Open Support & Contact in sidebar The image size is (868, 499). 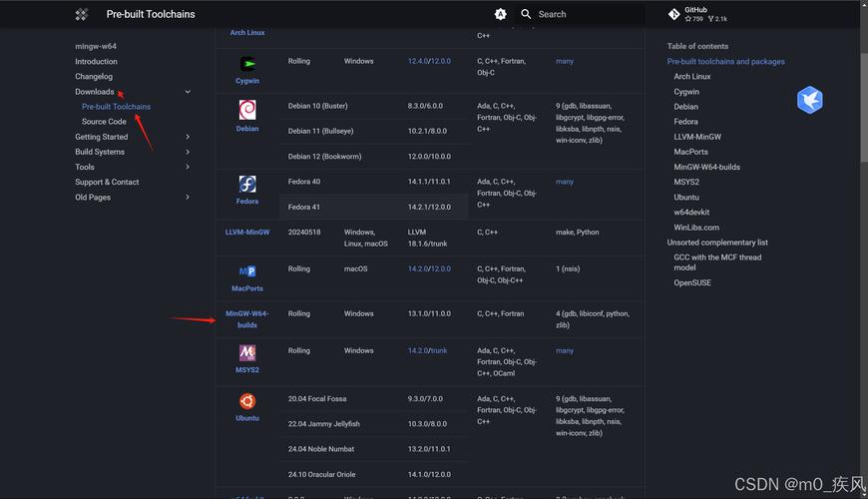(107, 182)
